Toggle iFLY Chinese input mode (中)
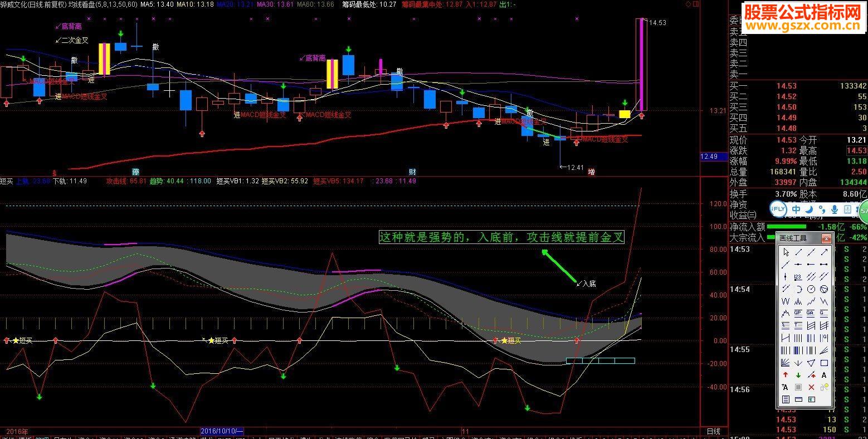868x439 pixels. pyautogui.click(x=796, y=209)
